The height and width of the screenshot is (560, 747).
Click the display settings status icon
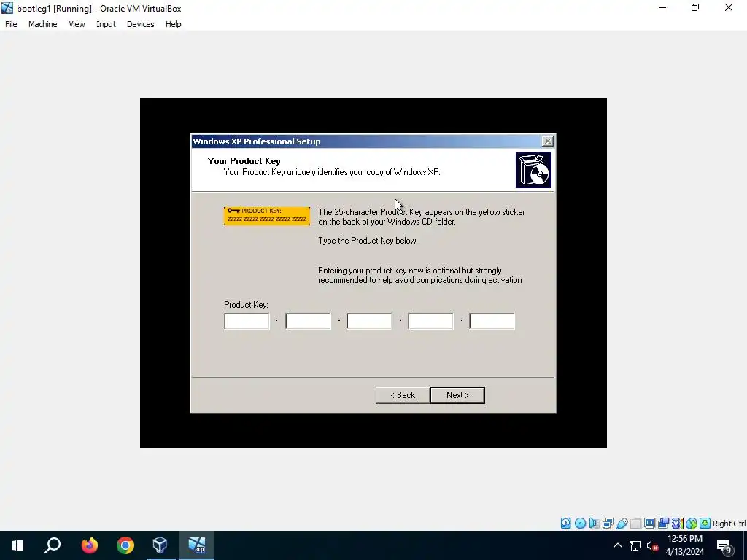[649, 524]
